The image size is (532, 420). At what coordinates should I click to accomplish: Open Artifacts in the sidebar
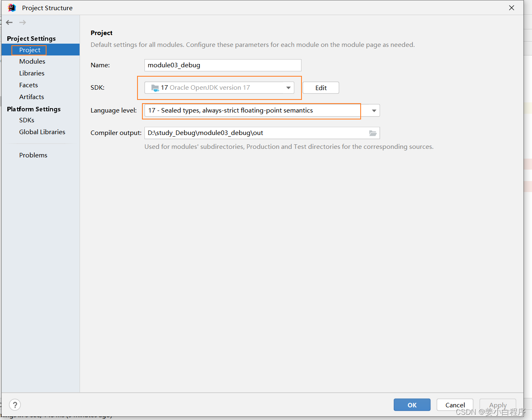coord(31,97)
